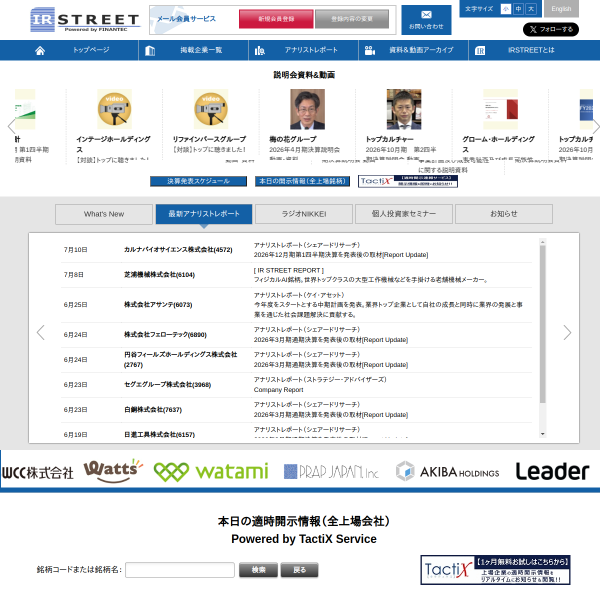Click the small TactiX banner
Image resolution: width=600 pixels, height=600 pixels.
click(x=408, y=181)
